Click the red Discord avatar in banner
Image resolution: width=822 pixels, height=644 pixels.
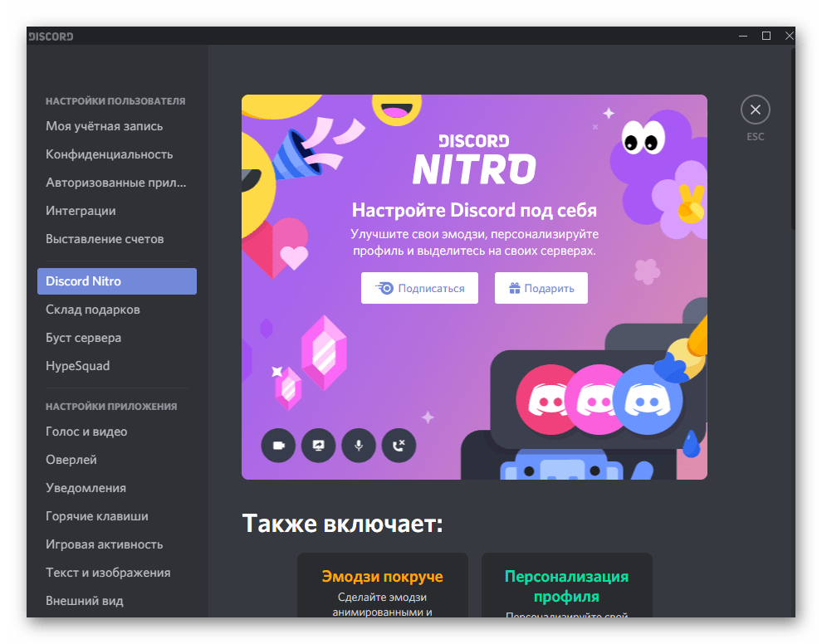click(x=545, y=400)
